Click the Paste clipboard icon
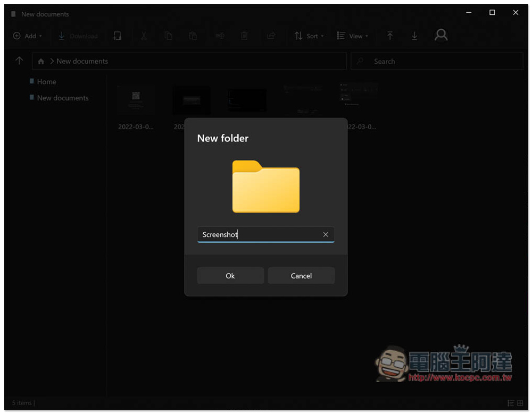Viewport: 532px width, 415px height. click(193, 36)
